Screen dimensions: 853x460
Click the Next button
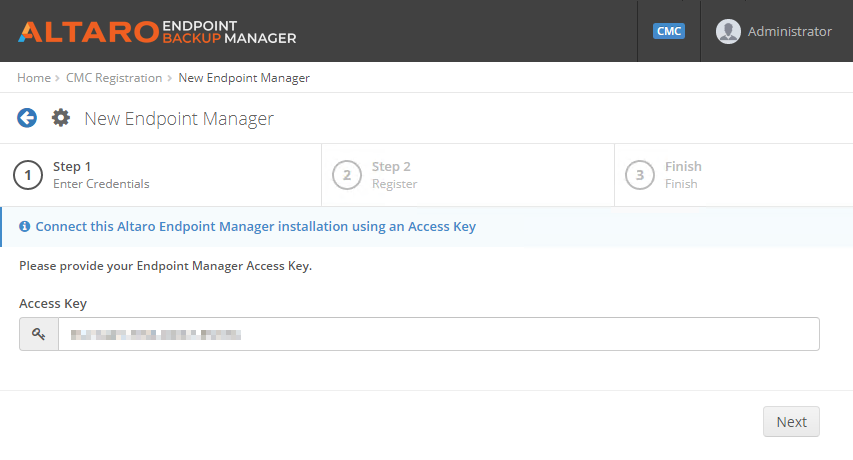[x=791, y=421]
